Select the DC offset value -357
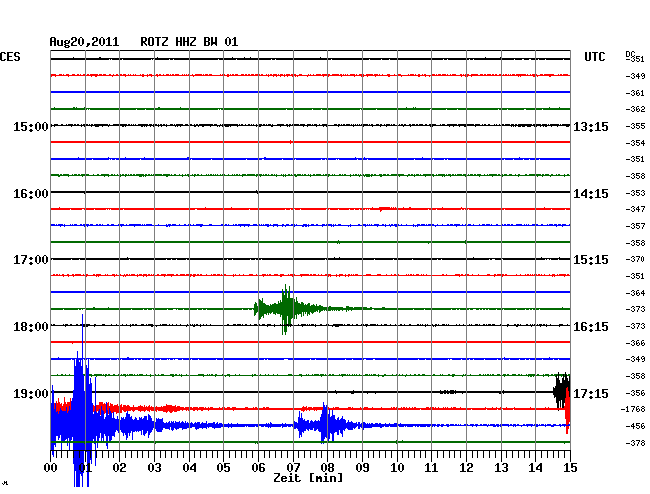This screenshot has width=650, height=494. coord(635,226)
